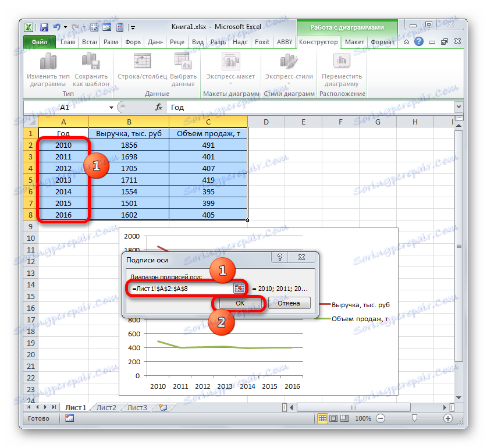487x448 pixels.
Task: Click the formula bar containing Год
Action: coord(311,107)
